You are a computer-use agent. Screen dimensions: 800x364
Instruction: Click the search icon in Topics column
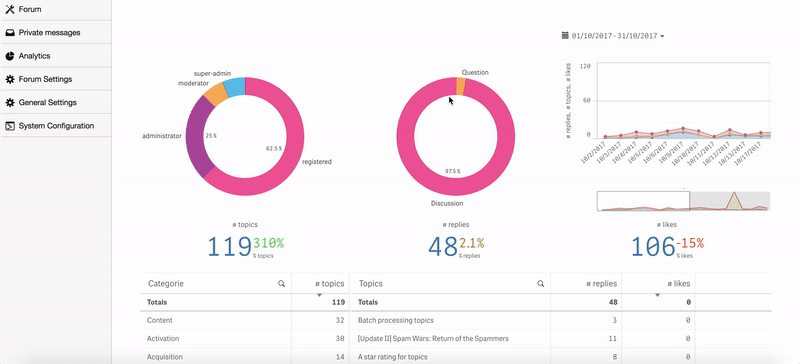pos(540,284)
